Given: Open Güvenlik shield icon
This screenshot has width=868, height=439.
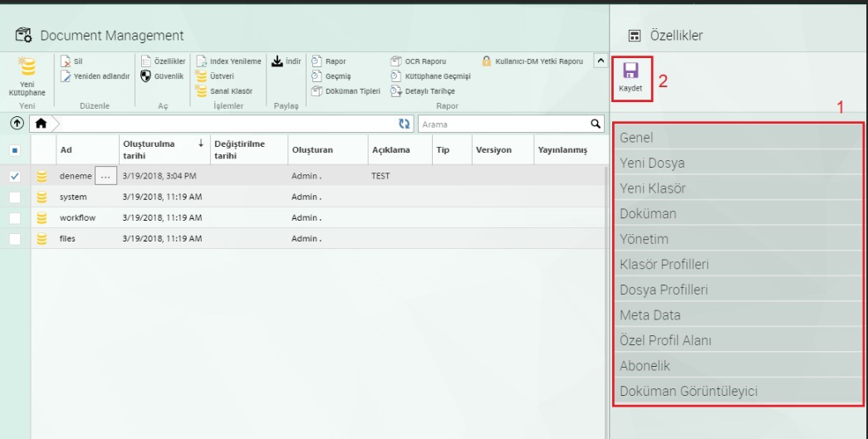Looking at the screenshot, I should (145, 76).
